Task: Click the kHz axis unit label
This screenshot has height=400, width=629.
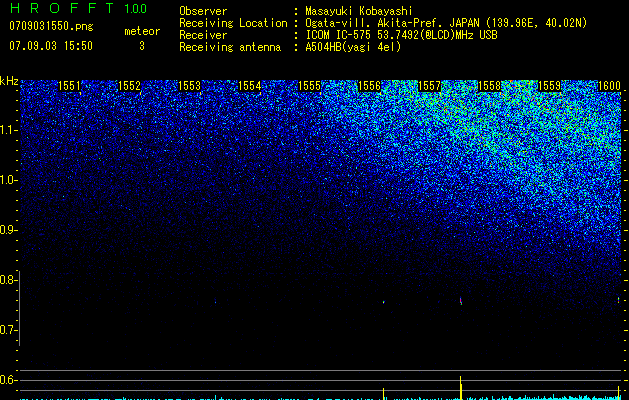Action: pyautogui.click(x=9, y=81)
